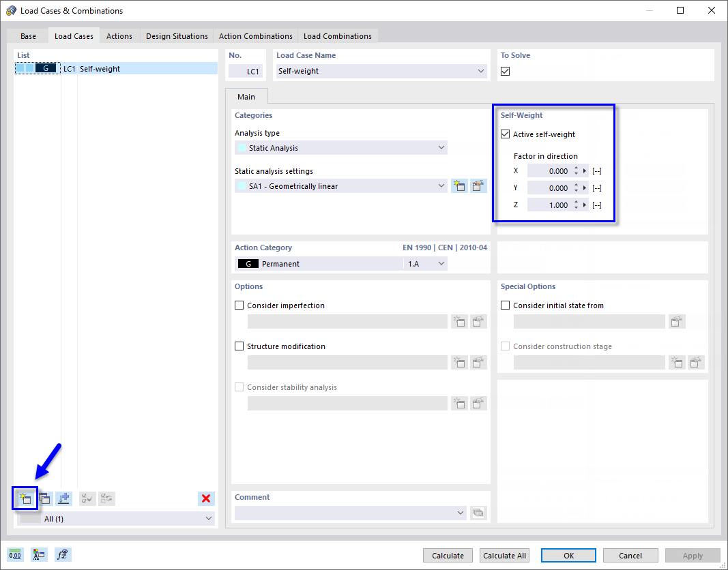Edit the SA1 static analysis settings
Screen dimensions: 728x570
click(478, 185)
